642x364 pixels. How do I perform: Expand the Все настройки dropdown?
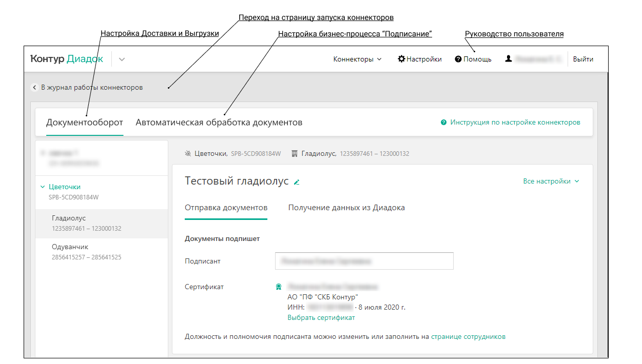click(551, 181)
